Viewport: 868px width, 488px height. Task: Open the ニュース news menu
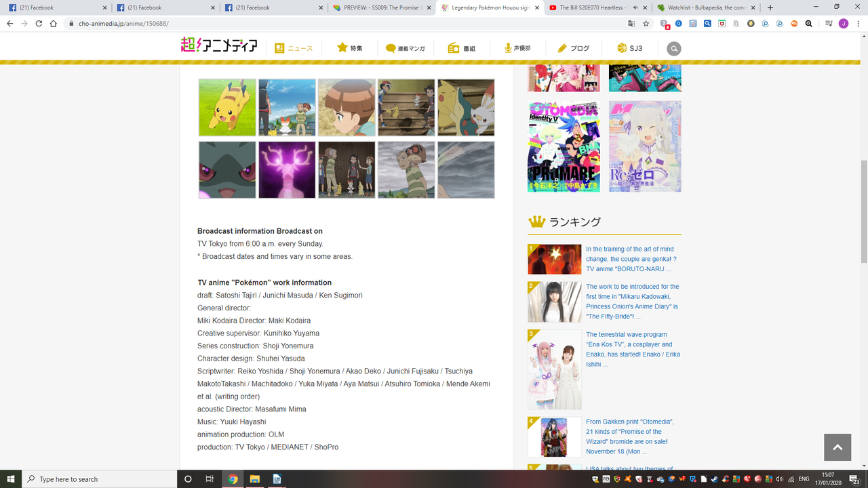click(x=294, y=49)
